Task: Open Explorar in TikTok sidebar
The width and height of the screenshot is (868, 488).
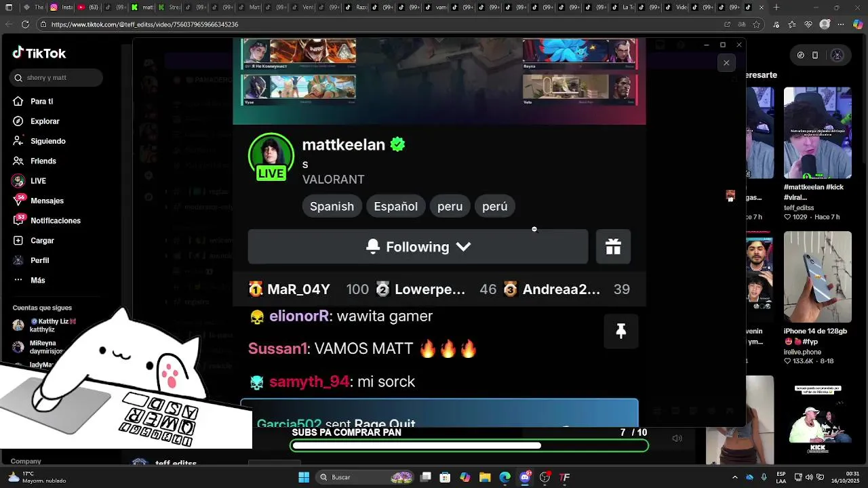Action: click(x=45, y=121)
